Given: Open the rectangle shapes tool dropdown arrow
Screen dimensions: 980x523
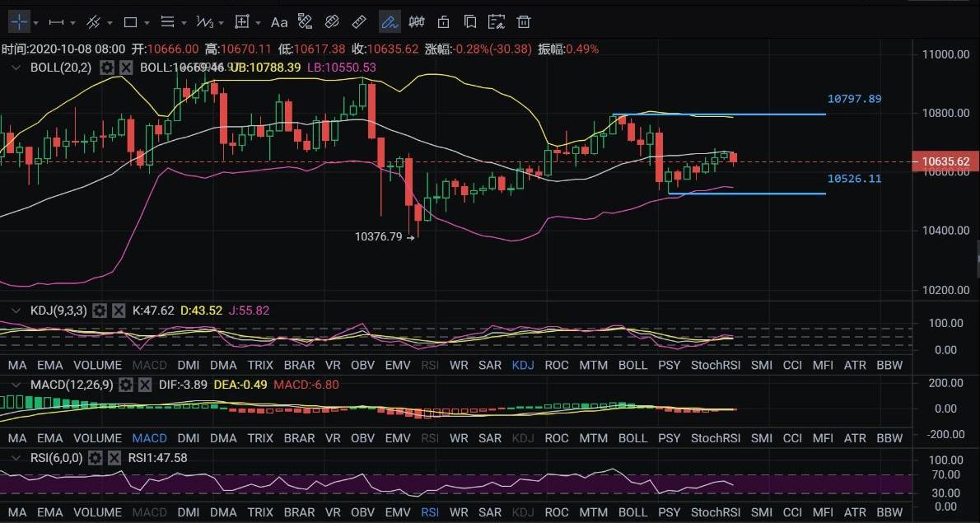Looking at the screenshot, I should point(147,22).
